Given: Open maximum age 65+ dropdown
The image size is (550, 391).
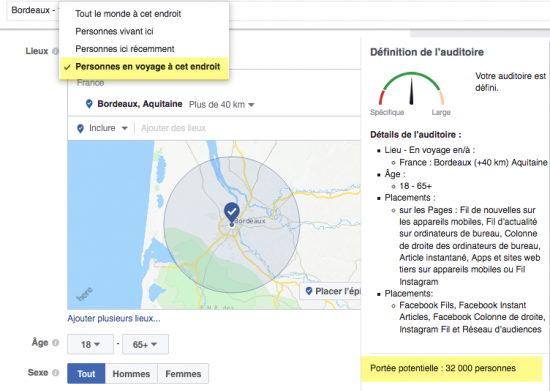Looking at the screenshot, I should [145, 344].
